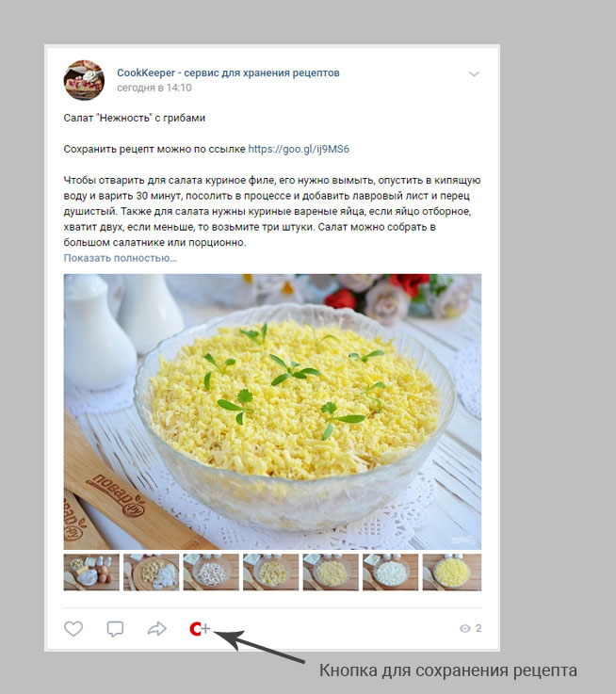616x694 pixels.
Task: Open the main salad bowl photo
Action: [x=272, y=412]
